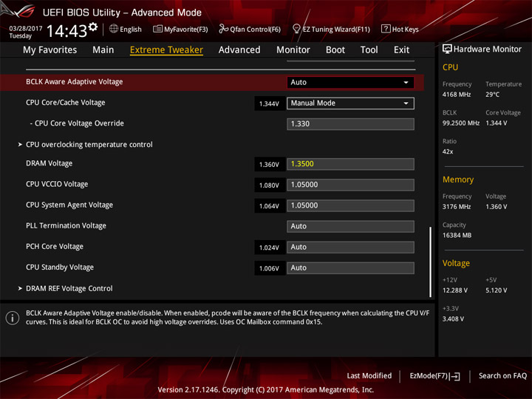Click the 16384 MB capacity value
This screenshot has width=532, height=399.
457,235
